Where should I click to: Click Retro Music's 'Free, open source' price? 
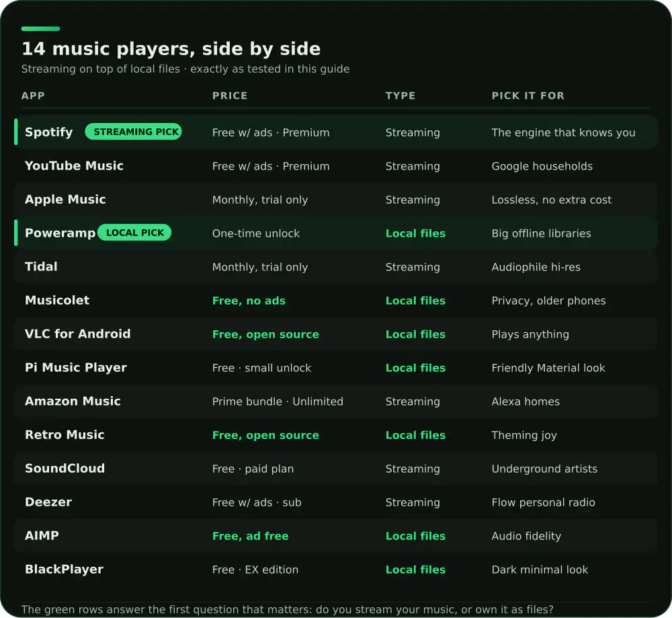tap(265, 435)
